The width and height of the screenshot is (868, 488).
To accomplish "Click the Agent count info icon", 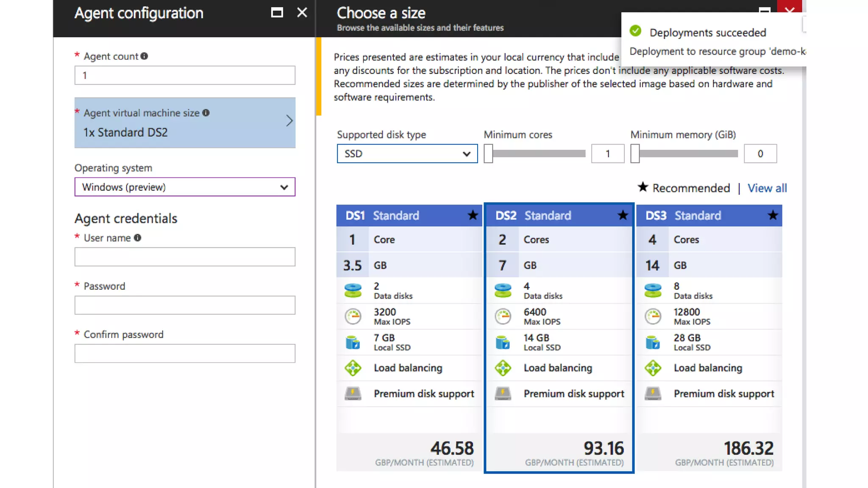I will [144, 56].
